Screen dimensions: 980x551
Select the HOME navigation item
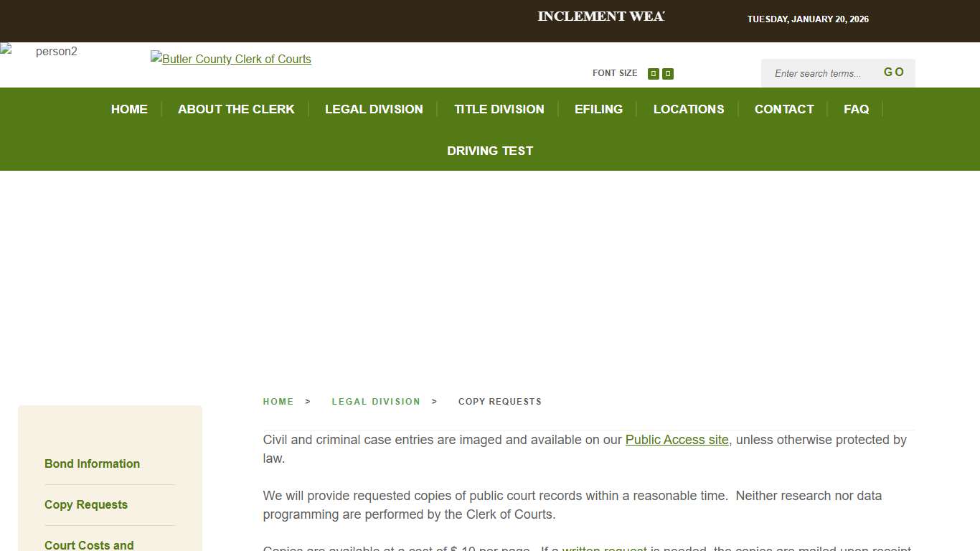129,109
